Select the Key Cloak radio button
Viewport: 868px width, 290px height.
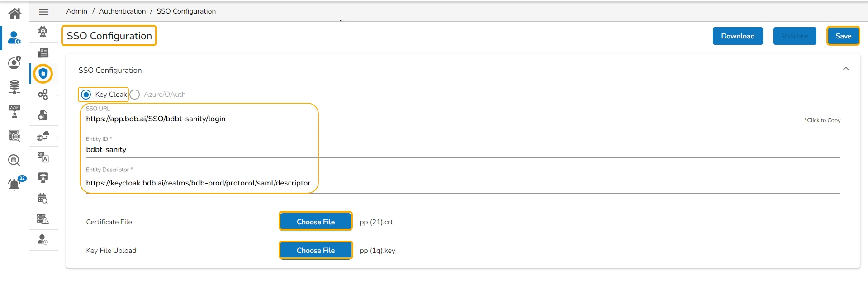86,95
